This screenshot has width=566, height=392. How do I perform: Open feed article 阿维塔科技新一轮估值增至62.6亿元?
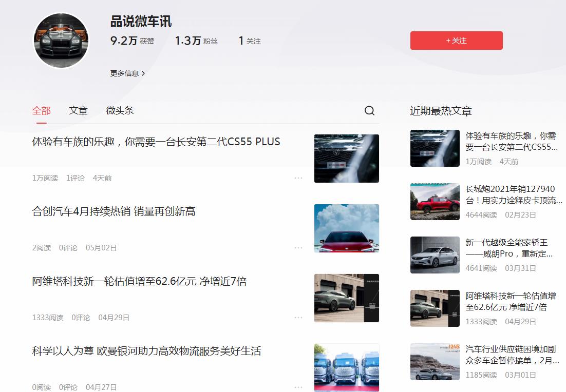(x=139, y=281)
